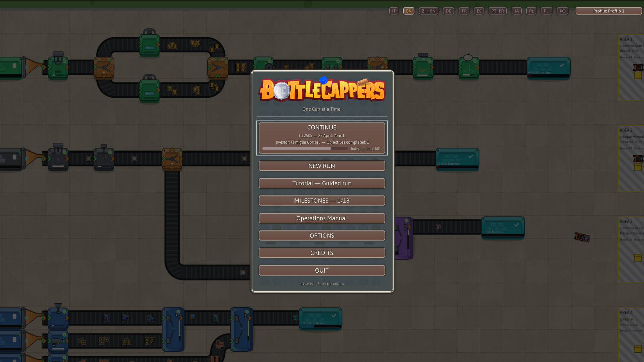644x362 pixels.
Task: Open MILESTONES — 1/18
Action: tap(322, 201)
